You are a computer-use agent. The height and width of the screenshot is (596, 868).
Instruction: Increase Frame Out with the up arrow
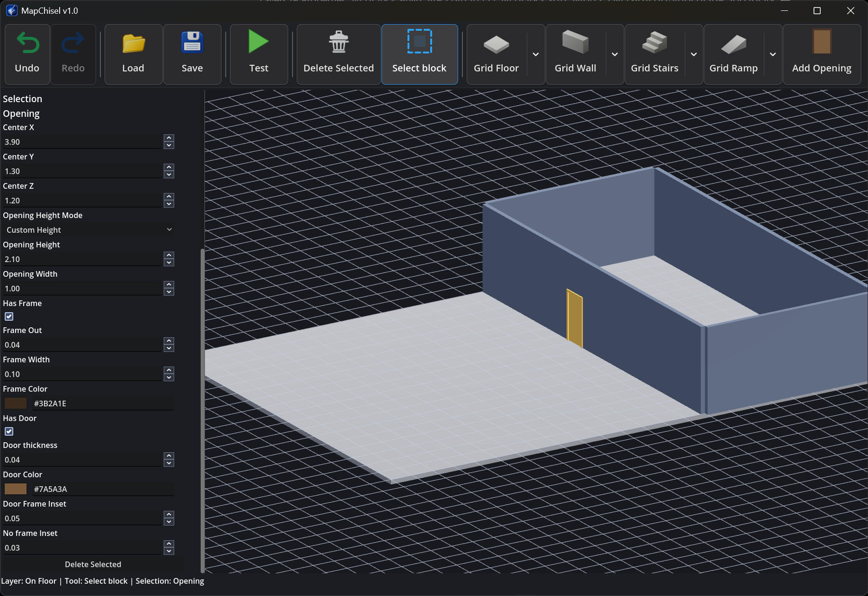click(x=169, y=341)
